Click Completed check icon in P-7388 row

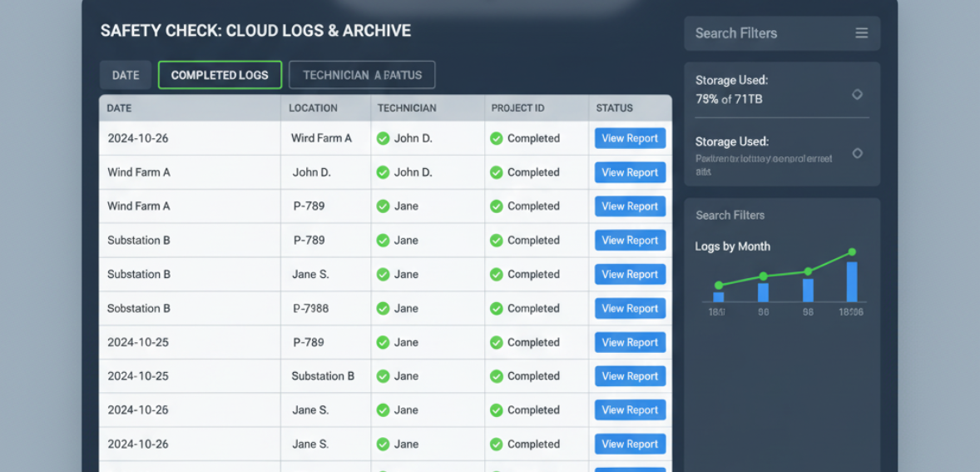[x=496, y=308]
